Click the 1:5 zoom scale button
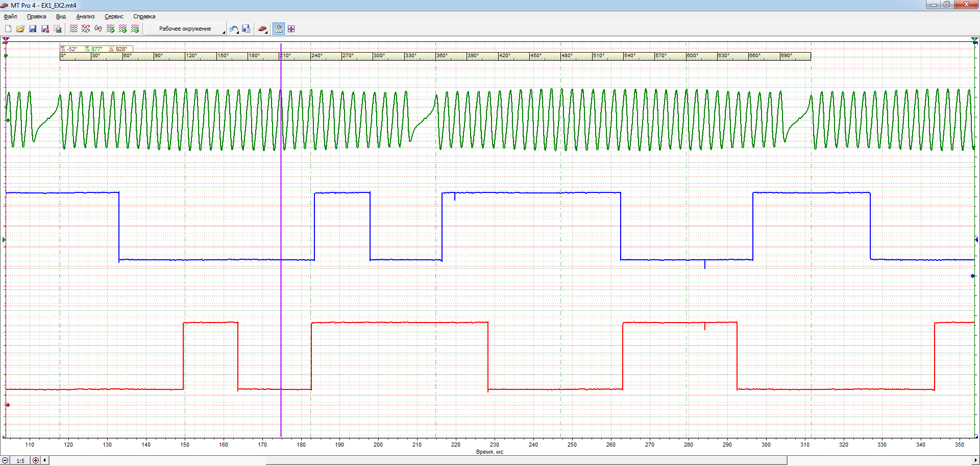Image resolution: width=980 pixels, height=466 pixels. click(x=20, y=460)
